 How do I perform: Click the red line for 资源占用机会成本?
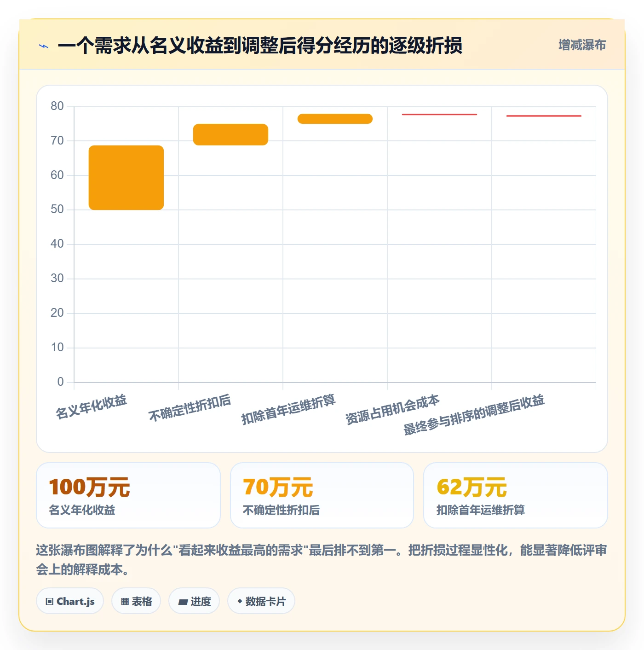439,114
